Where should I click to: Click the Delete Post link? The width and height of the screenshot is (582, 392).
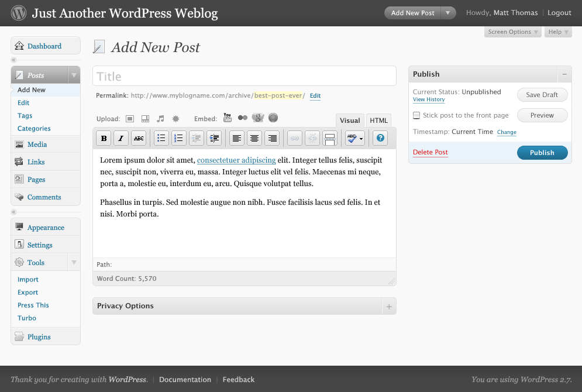click(430, 152)
